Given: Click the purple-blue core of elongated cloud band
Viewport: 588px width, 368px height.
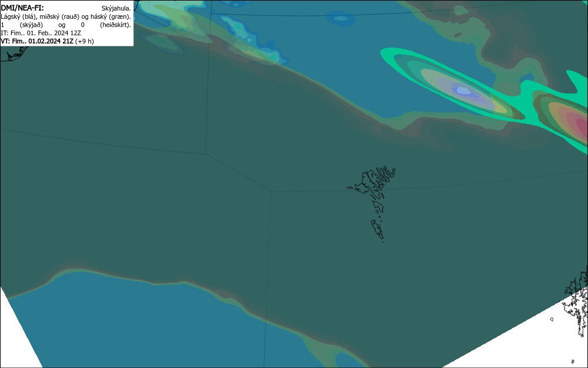Looking at the screenshot, I should (x=464, y=91).
